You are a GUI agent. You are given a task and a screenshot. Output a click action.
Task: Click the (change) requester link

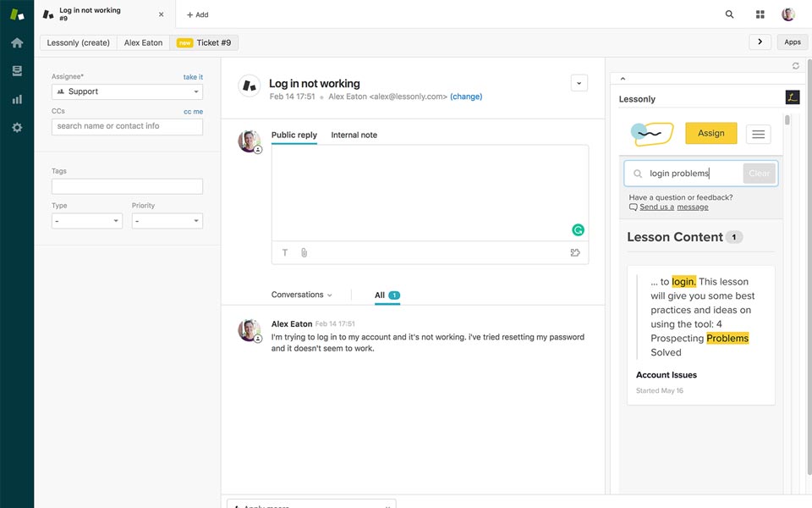pos(466,97)
